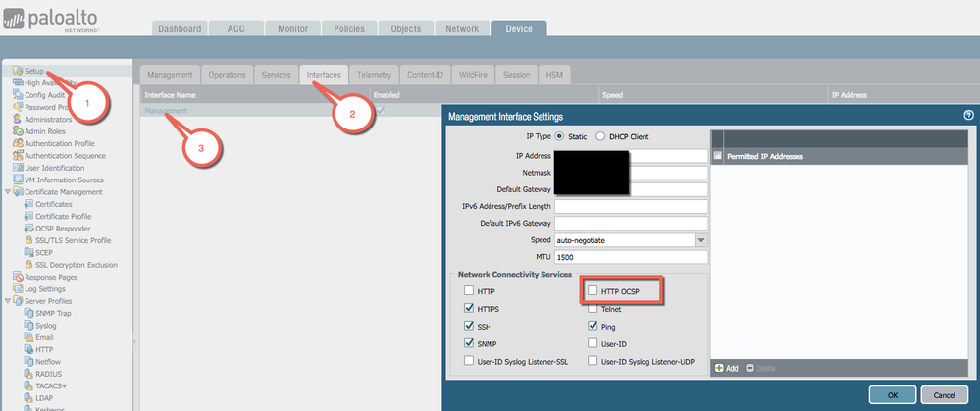
Task: Uncheck the Ping service checkbox
Action: (593, 326)
